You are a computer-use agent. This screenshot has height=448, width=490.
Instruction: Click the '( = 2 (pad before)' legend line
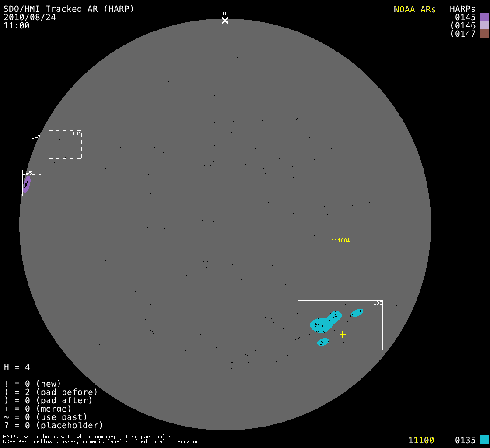(x=51, y=392)
